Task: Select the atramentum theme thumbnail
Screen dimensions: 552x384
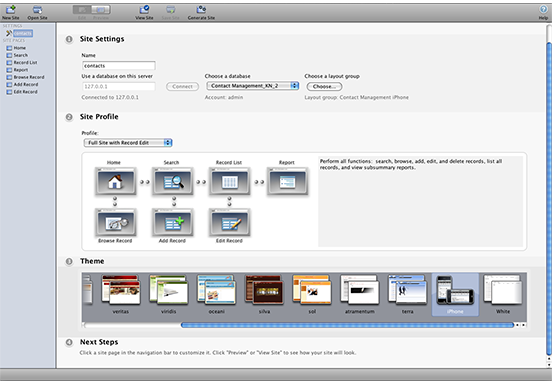Action: coord(360,290)
